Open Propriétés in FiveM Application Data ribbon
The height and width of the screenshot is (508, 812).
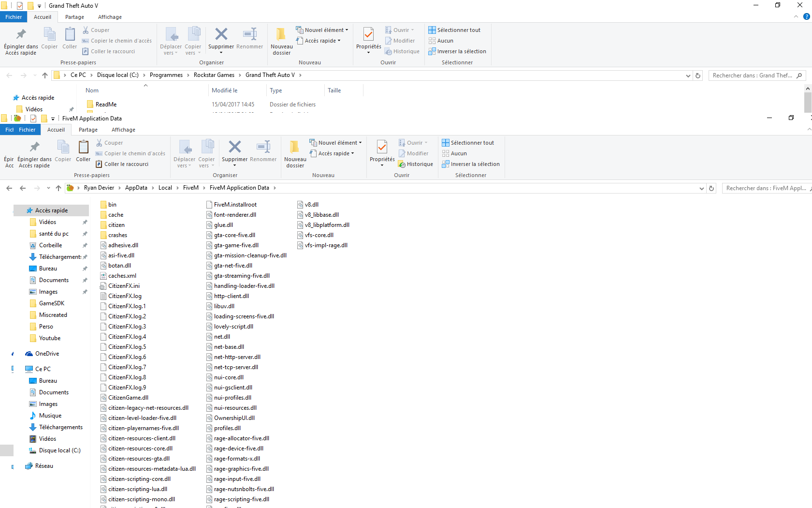pos(382,153)
